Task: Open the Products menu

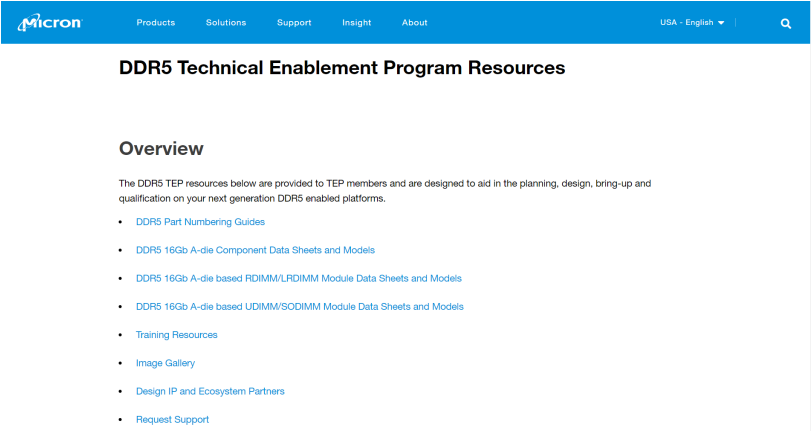Action: point(155,22)
